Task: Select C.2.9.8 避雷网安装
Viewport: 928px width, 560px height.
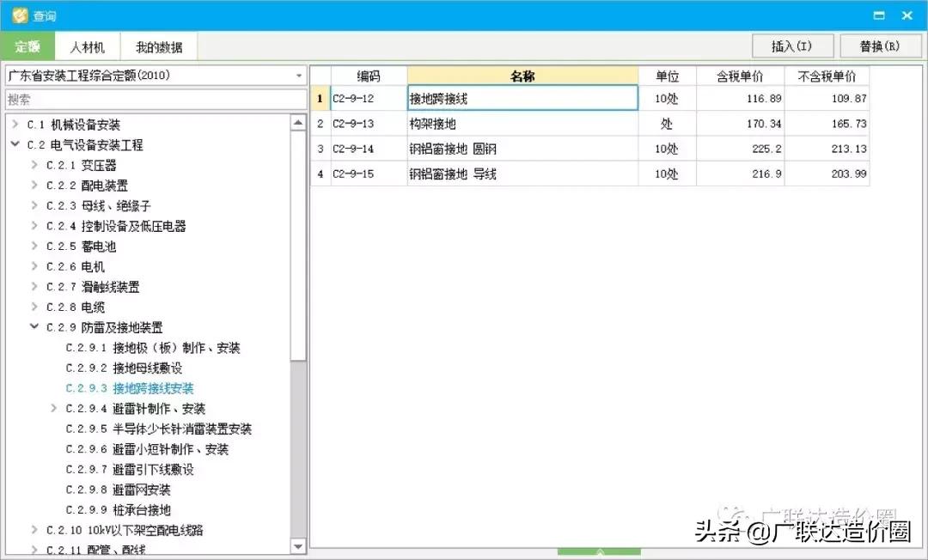Action: (x=118, y=490)
